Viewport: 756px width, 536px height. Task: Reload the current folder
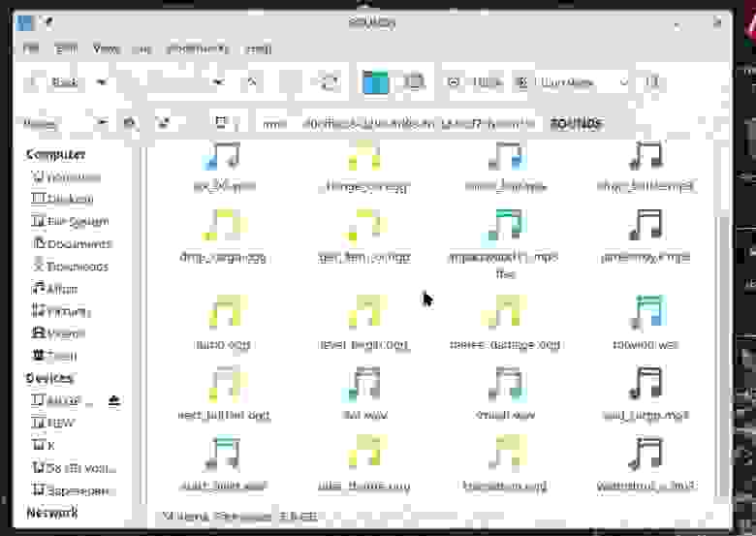point(330,82)
